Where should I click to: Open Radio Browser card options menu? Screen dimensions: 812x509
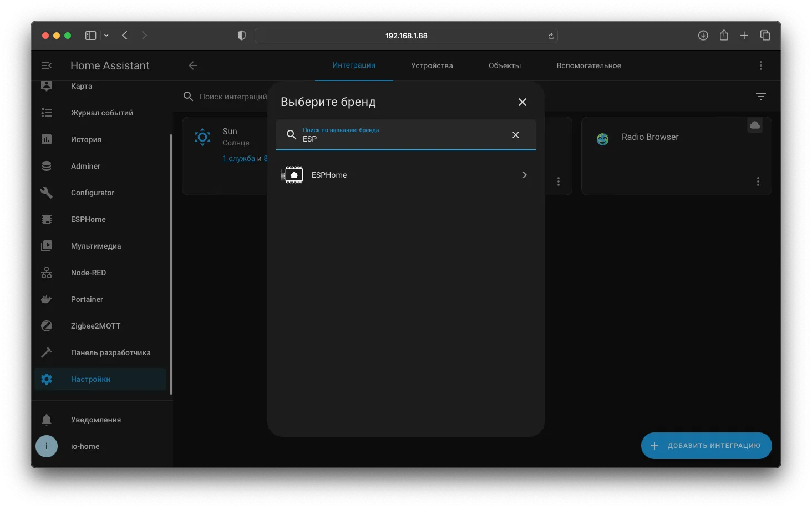pyautogui.click(x=758, y=182)
